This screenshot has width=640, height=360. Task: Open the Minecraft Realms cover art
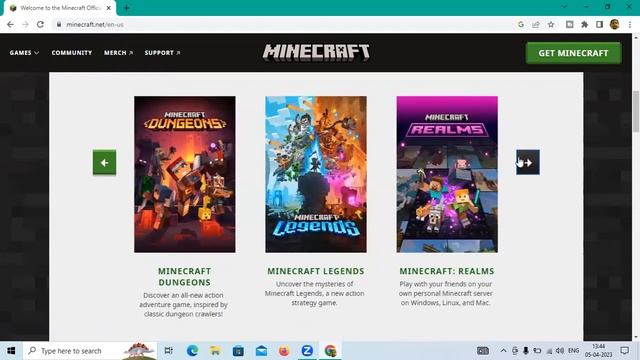click(x=447, y=174)
